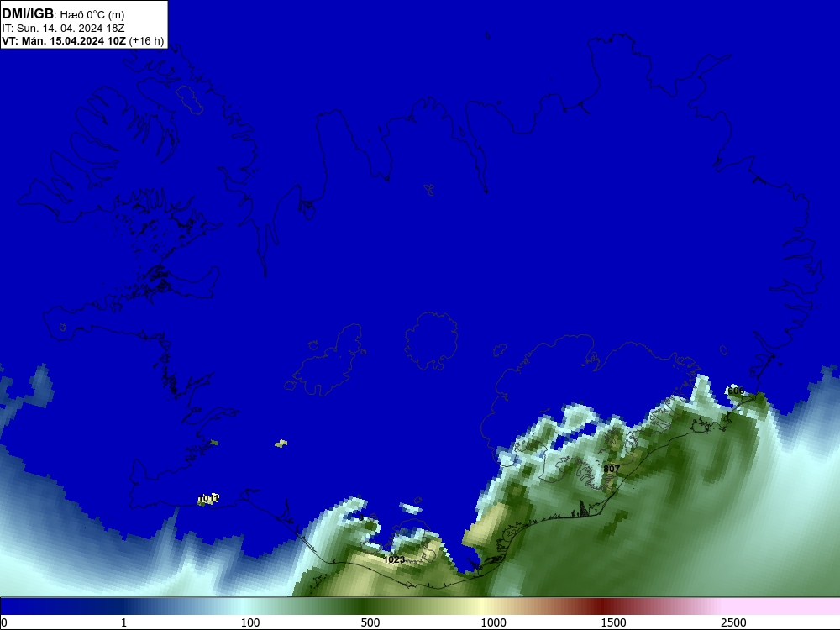Click the '1011' height label on map
840x630 pixels.
(208, 498)
